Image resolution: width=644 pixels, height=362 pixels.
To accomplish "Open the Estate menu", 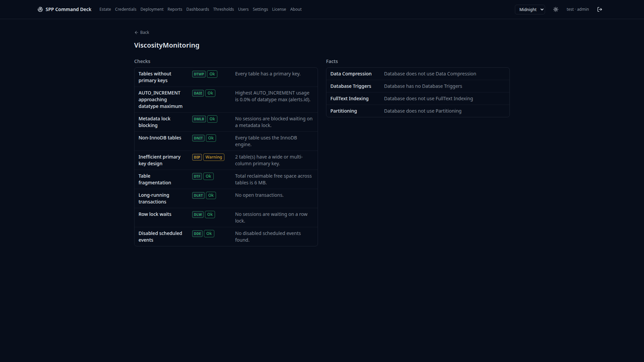I will [105, 9].
